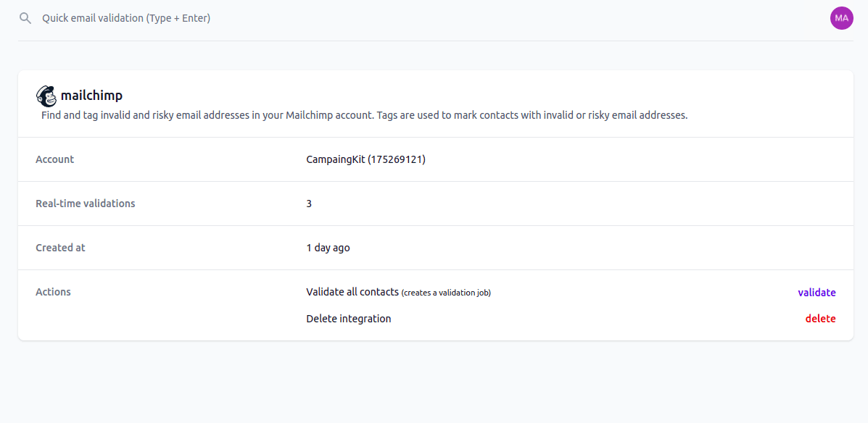Click the Mailchimp monkey logo
The height and width of the screenshot is (423, 868).
click(46, 95)
